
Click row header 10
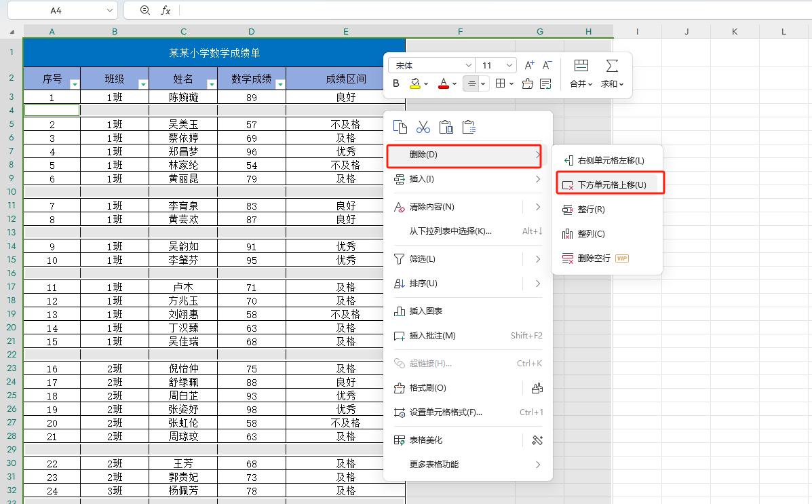point(12,192)
